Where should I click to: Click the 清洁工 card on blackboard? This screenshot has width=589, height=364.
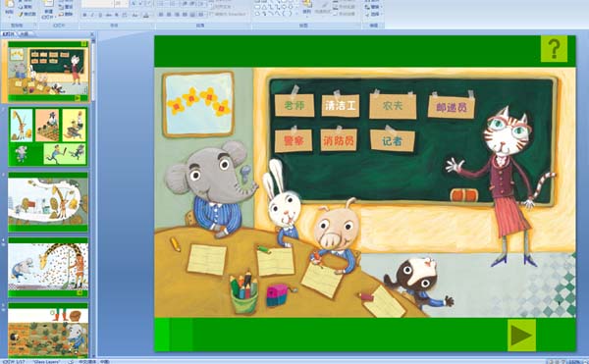pyautogui.click(x=341, y=105)
